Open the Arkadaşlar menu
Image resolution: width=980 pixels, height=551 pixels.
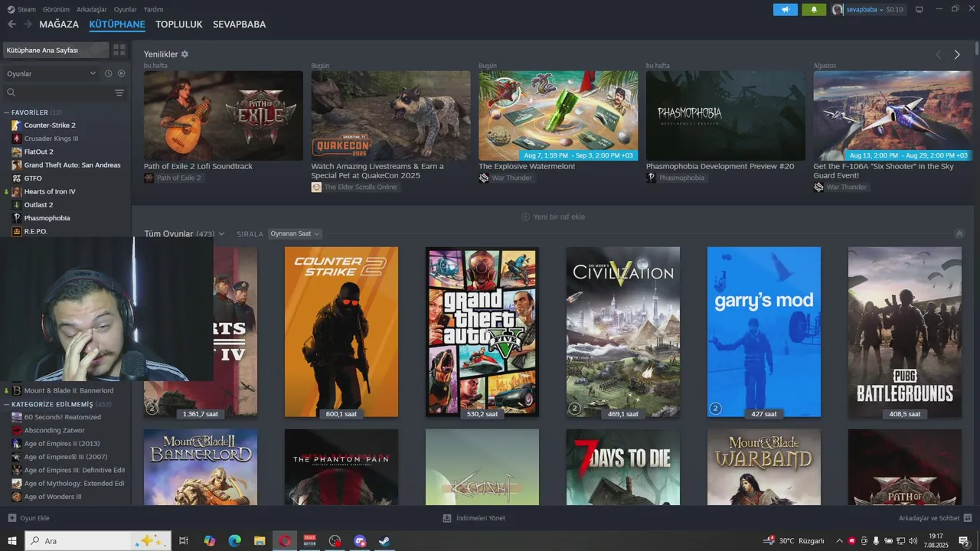[92, 9]
